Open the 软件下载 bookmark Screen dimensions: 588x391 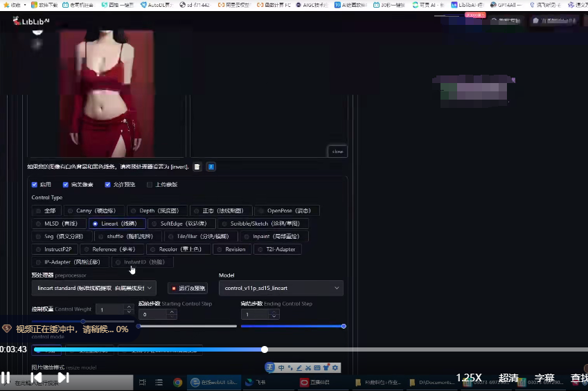click(x=44, y=5)
